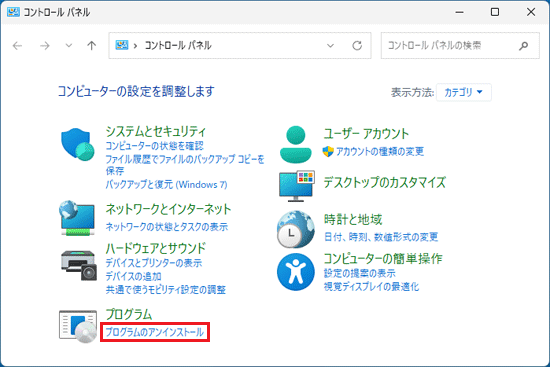Open recent locations dropdown chevron
The width and height of the screenshot is (550, 367).
pos(69,45)
